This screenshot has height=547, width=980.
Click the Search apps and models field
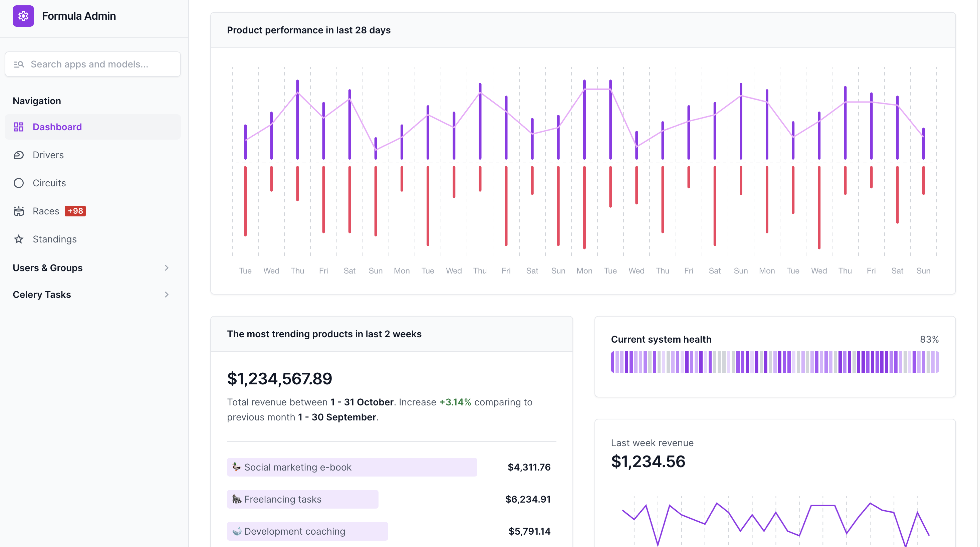point(92,64)
